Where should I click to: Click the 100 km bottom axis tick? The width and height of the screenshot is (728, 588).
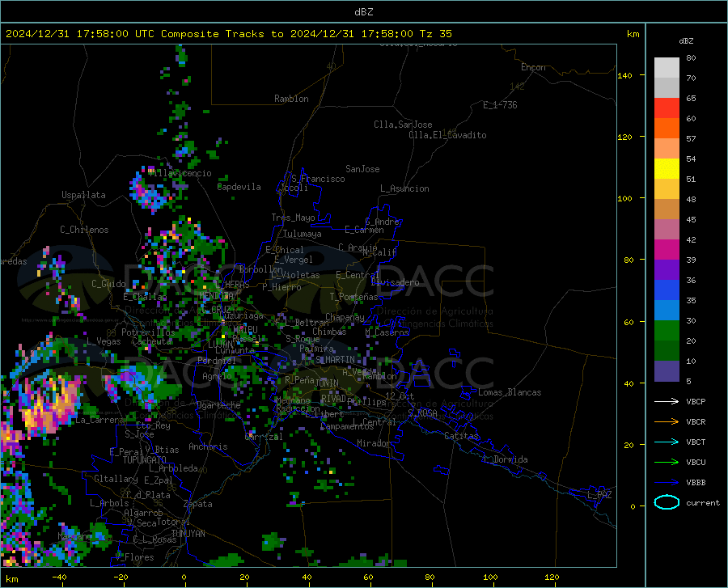click(490, 577)
